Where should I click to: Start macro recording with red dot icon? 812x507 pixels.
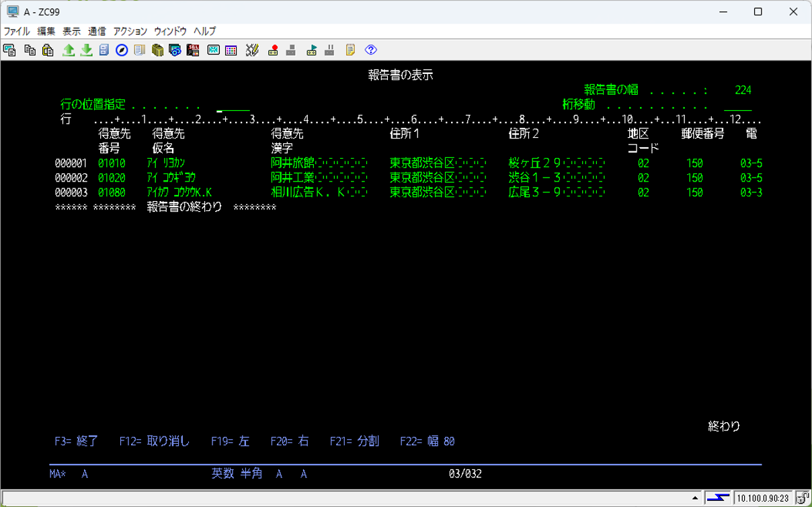[273, 50]
